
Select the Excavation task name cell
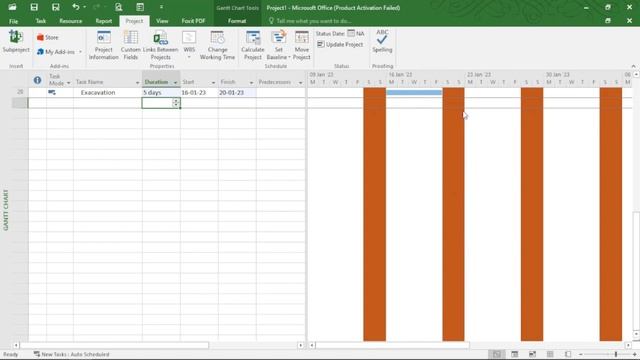point(107,93)
